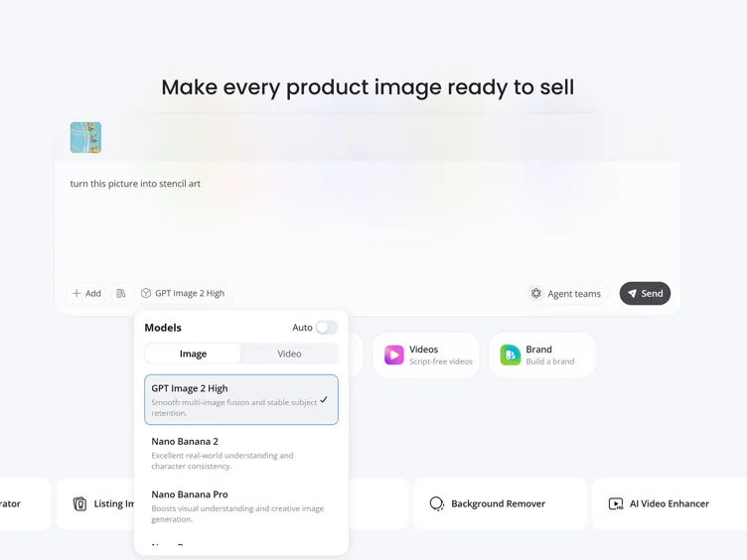
Task: Open Agent teams
Action: 566,294
